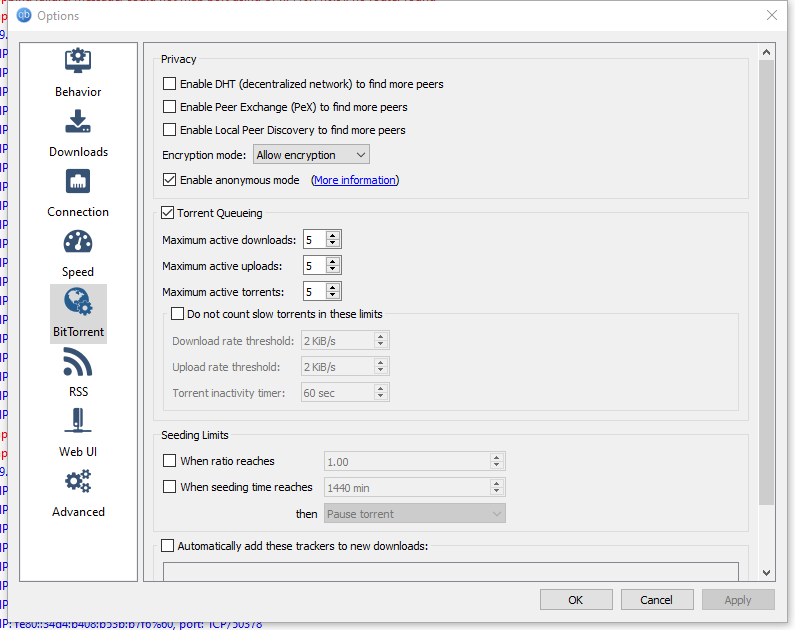Decrease Maximum active downloads value
795x630 pixels.
pyautogui.click(x=333, y=243)
